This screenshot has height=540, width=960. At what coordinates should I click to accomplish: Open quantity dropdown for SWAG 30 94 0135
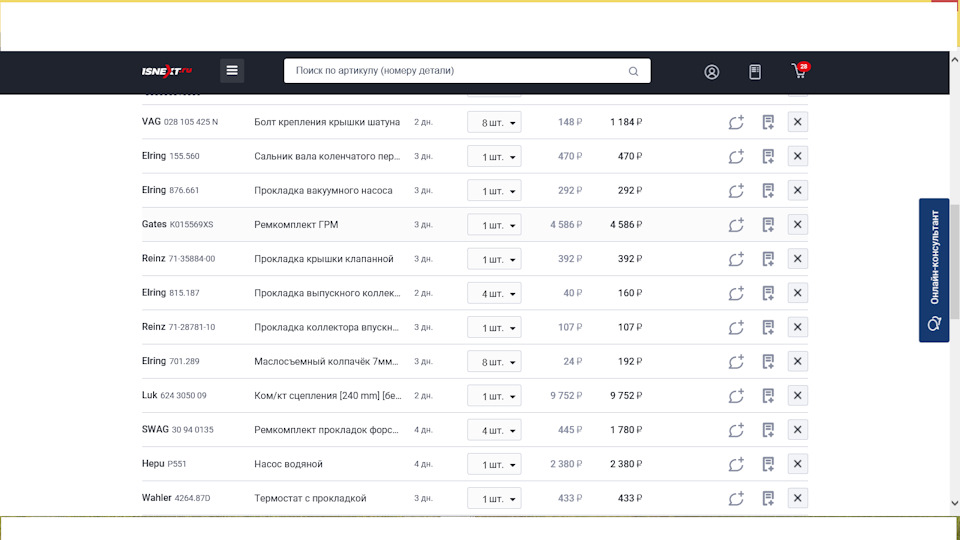coord(494,430)
